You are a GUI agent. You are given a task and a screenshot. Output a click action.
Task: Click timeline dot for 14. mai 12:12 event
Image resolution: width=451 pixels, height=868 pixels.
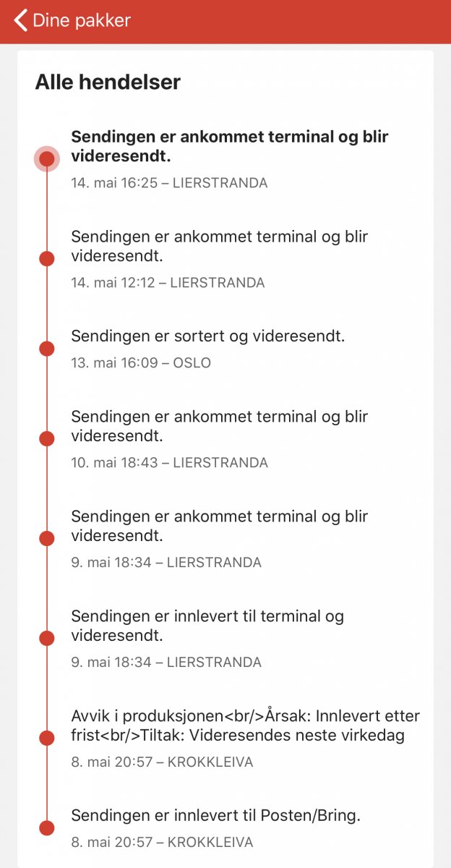(x=47, y=258)
